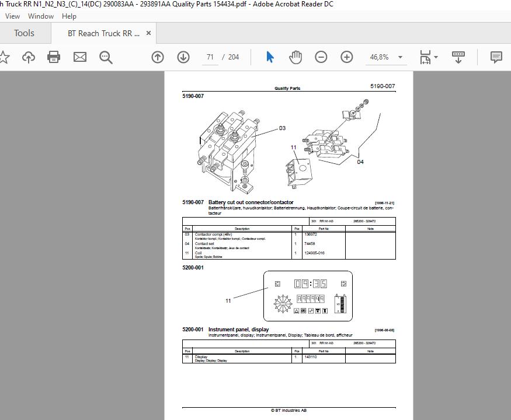
Task: Click the heading 'Battery cut out connector/contactor'
Action: coord(251,202)
